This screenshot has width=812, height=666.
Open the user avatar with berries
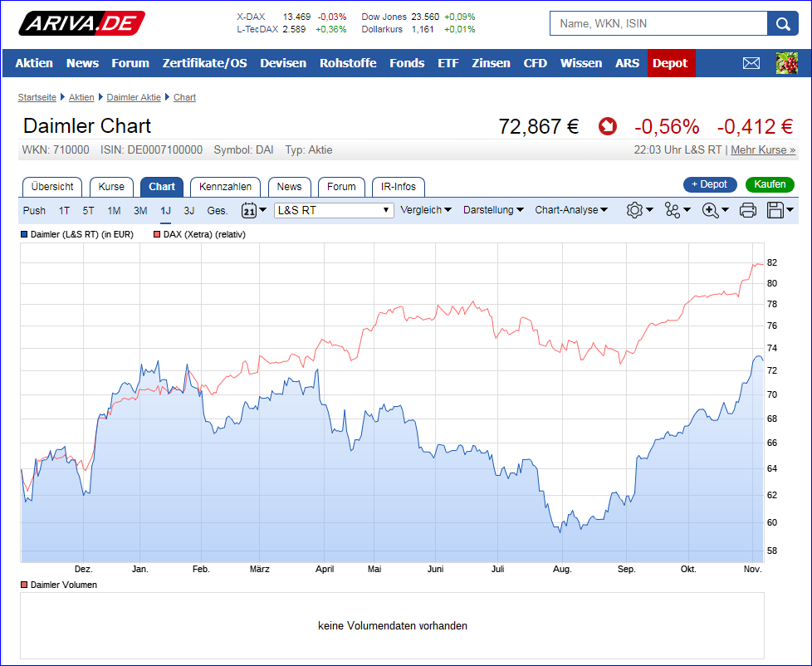[786, 63]
